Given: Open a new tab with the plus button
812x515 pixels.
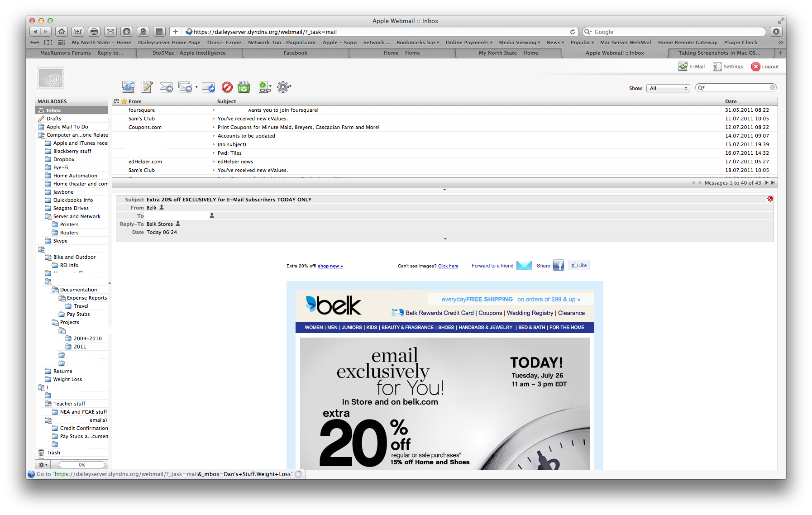Looking at the screenshot, I should pos(780,53).
